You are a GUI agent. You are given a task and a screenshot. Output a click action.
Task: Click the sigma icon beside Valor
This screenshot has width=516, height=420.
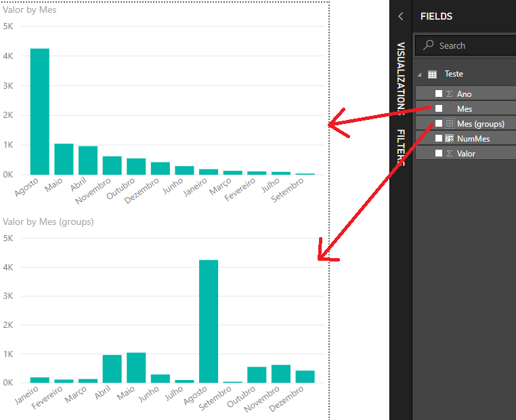pos(449,154)
